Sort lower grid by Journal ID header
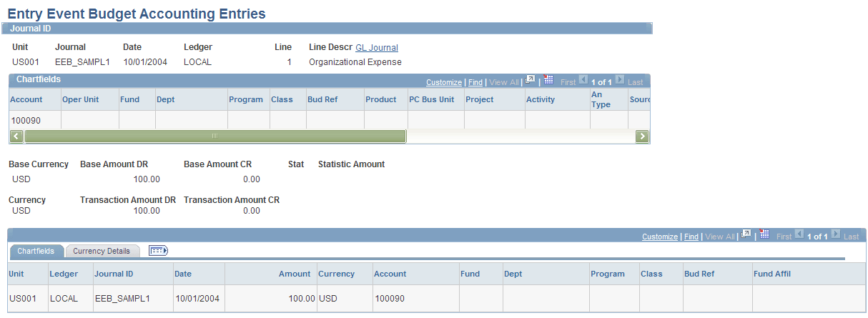 pos(114,274)
